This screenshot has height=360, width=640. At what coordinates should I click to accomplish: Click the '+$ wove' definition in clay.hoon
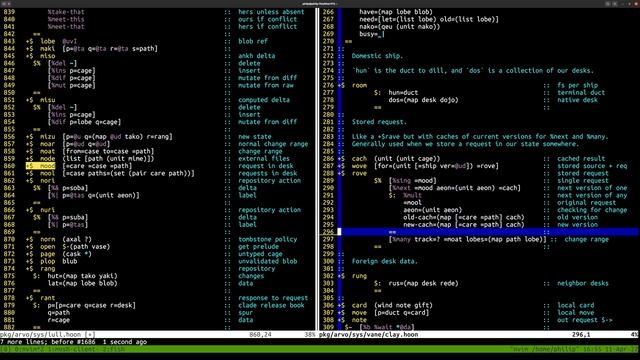352,166
